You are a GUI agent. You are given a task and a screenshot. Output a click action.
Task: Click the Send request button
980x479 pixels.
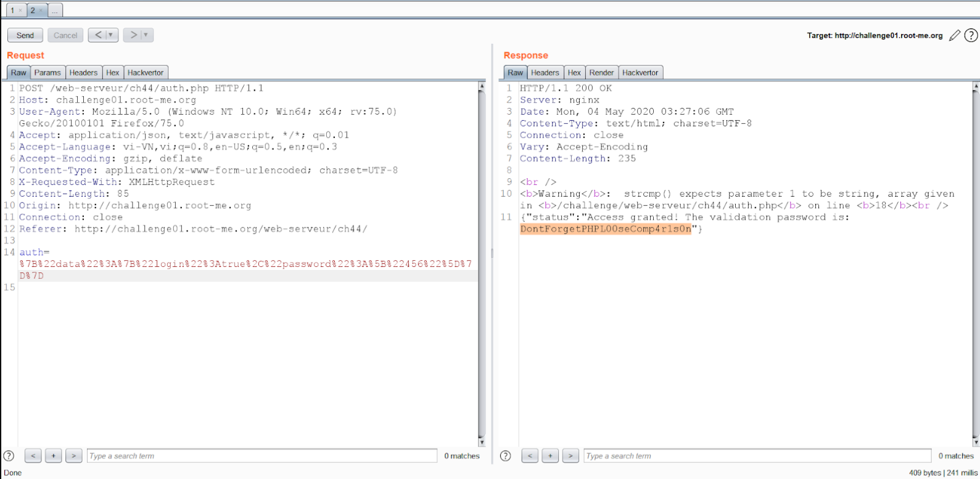tap(25, 35)
